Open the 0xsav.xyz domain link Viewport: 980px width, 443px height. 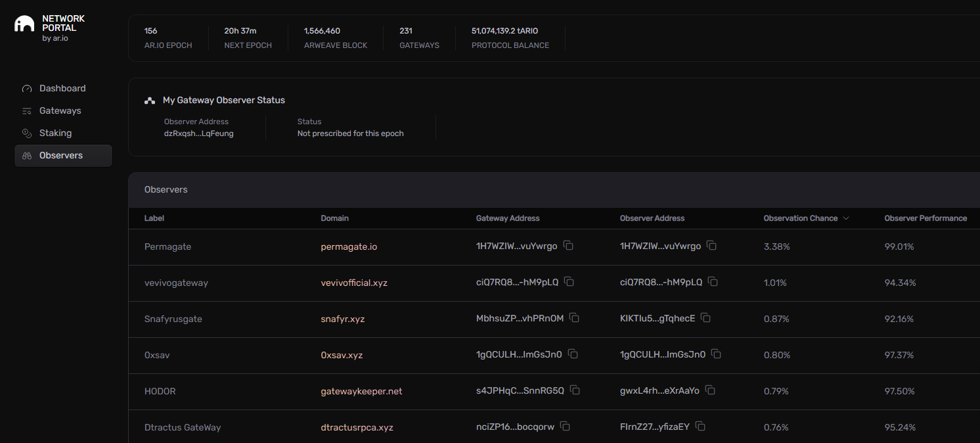coord(342,355)
